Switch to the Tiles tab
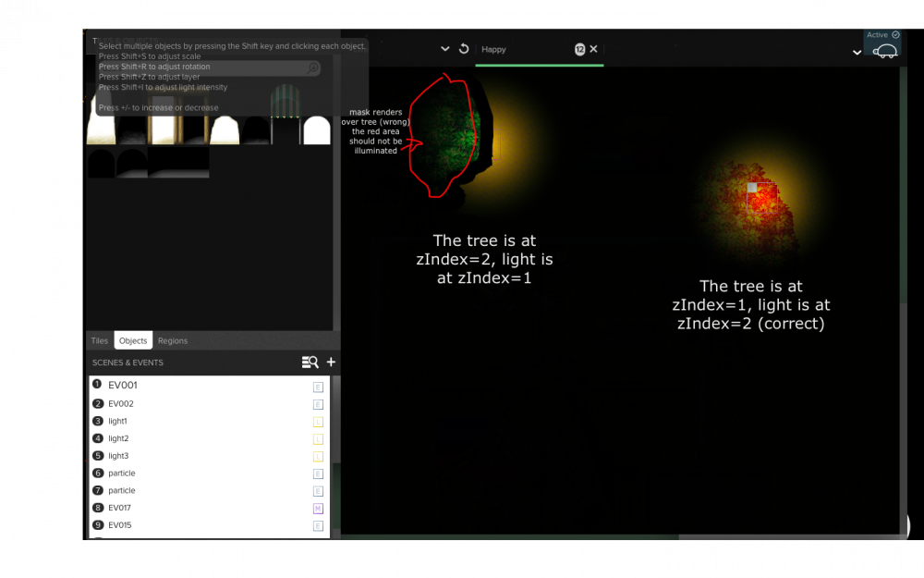Screen dimensions: 924x578 (100, 341)
